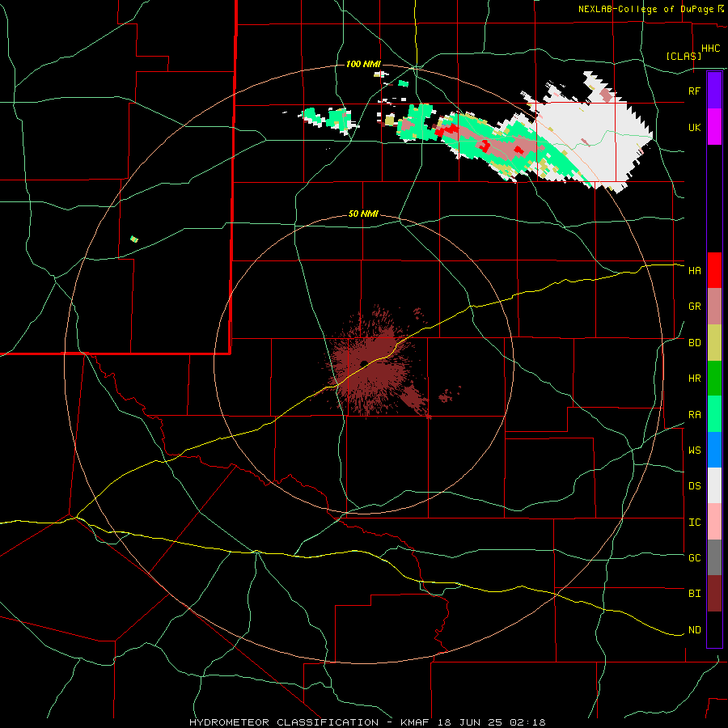Screen dimensions: 728x728
Task: Click the RF legend label
Action: [x=694, y=91]
